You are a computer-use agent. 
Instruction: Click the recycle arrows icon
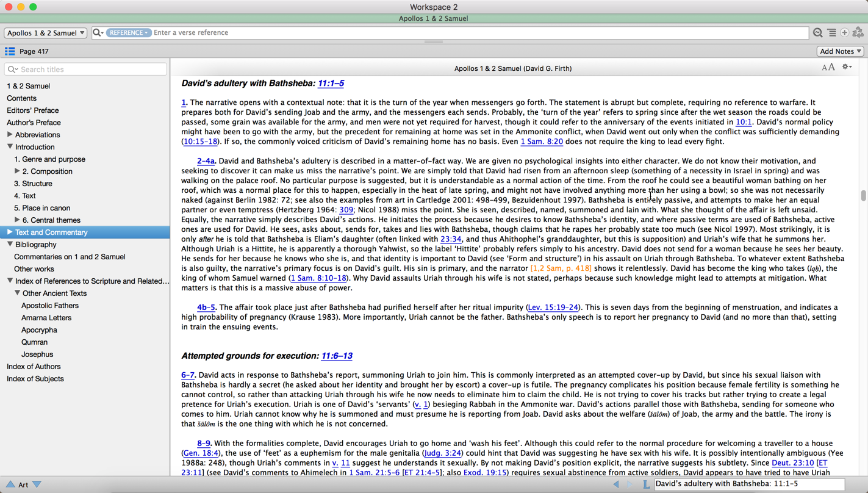[858, 33]
